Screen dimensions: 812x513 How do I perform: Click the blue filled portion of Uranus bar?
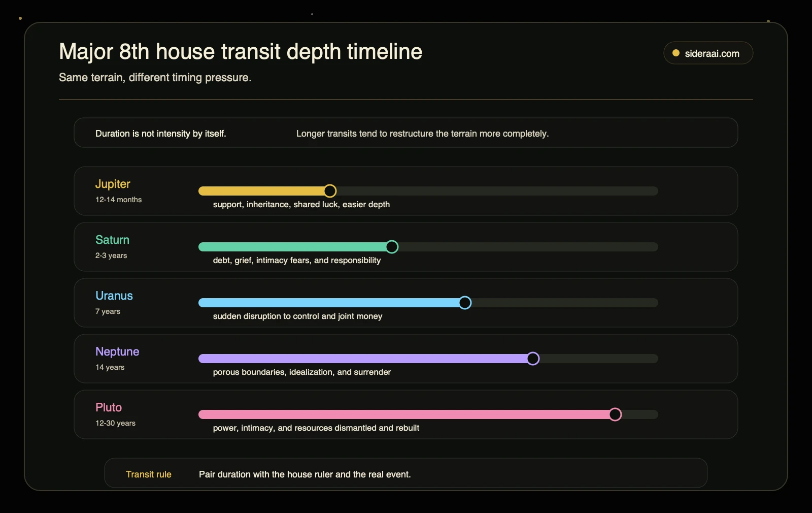328,303
